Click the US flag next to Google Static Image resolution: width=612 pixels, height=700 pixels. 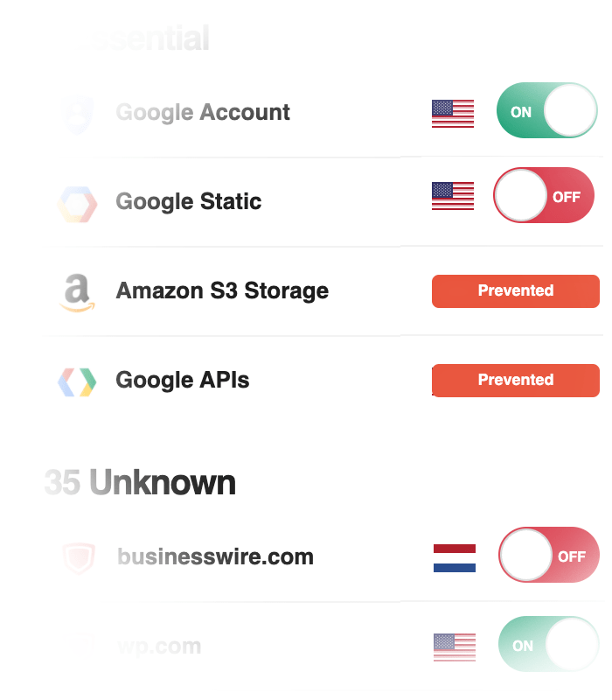[x=452, y=196]
